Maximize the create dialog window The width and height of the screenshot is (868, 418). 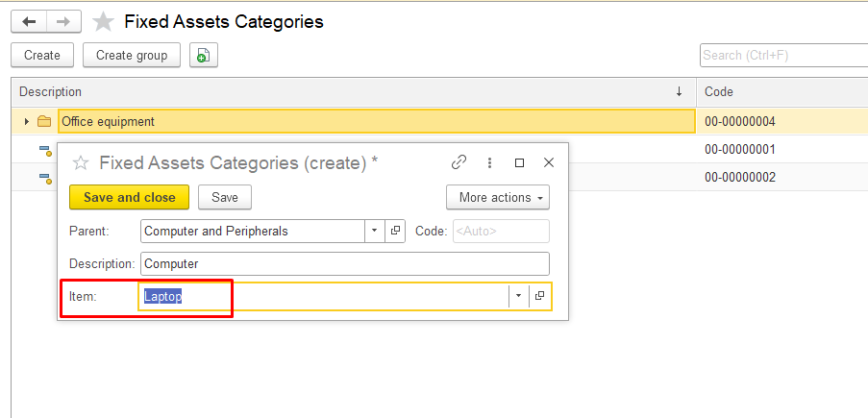[x=519, y=162]
